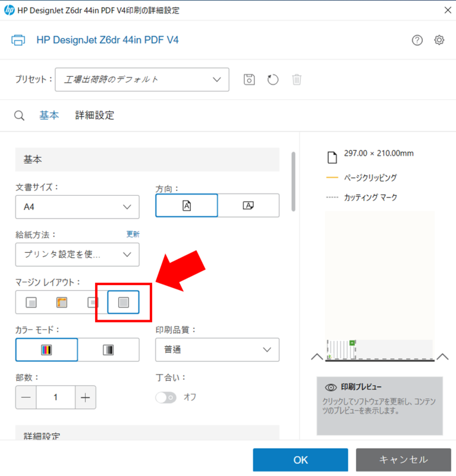Reset preset with the circular arrow icon
This screenshot has width=456, height=476.
[x=273, y=80]
